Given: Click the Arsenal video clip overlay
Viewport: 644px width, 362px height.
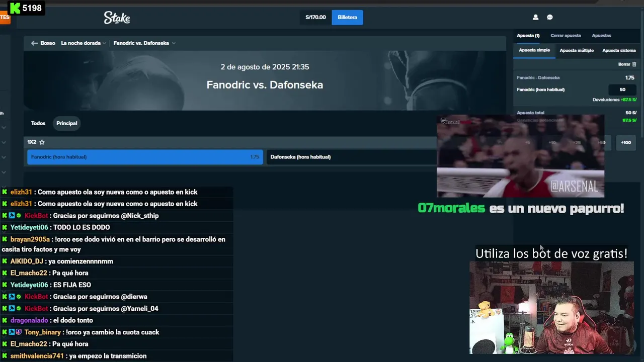Looking at the screenshot, I should click(x=520, y=156).
